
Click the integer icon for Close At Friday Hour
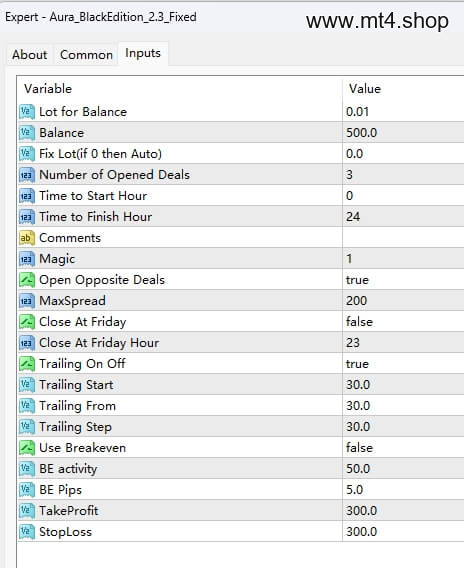click(x=27, y=343)
